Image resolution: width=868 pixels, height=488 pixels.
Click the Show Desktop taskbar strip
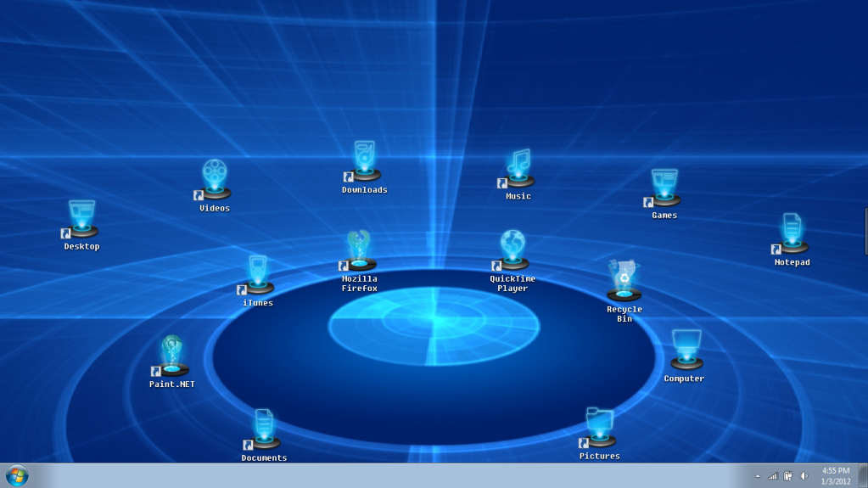pos(863,476)
